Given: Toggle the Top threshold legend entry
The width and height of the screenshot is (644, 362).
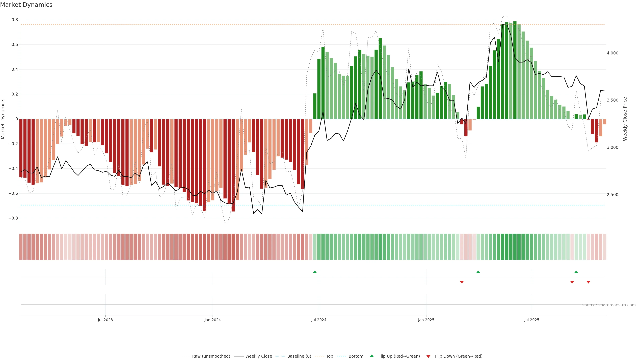Looking at the screenshot, I should (330, 356).
